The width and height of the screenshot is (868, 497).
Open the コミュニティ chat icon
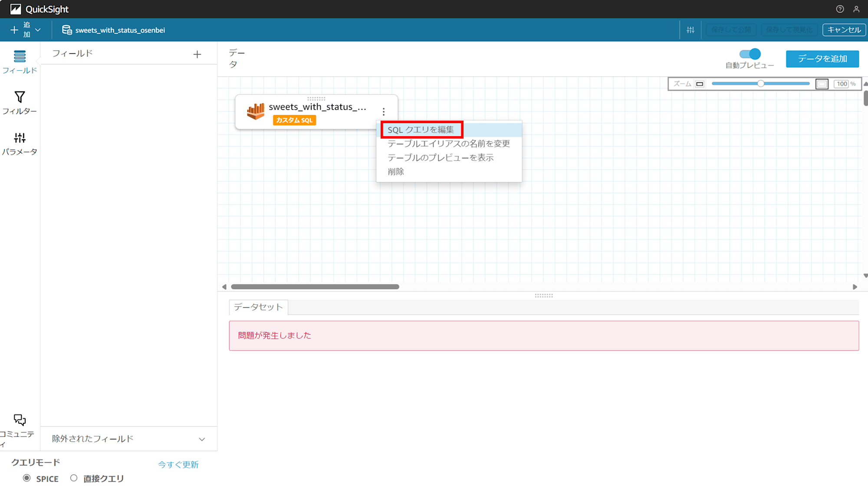(20, 420)
